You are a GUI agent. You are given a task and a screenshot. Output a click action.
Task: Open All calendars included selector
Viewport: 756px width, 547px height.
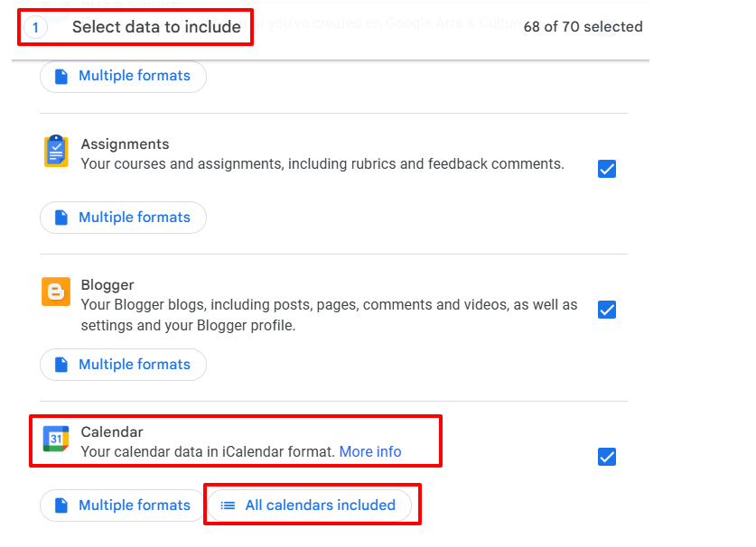312,505
